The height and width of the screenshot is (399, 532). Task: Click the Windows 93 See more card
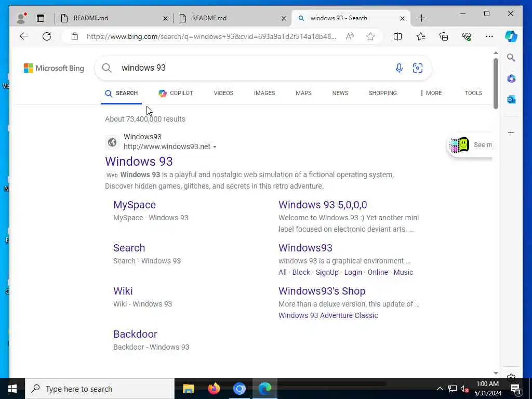point(470,145)
